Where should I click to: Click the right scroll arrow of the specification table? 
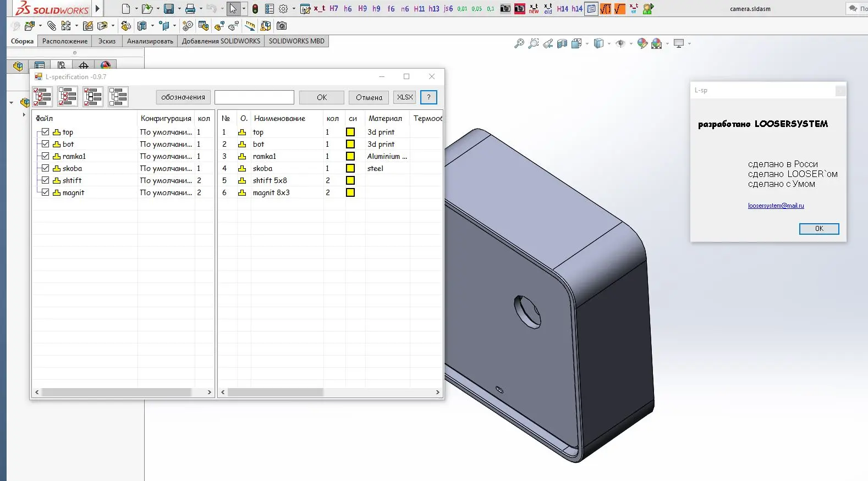click(437, 392)
